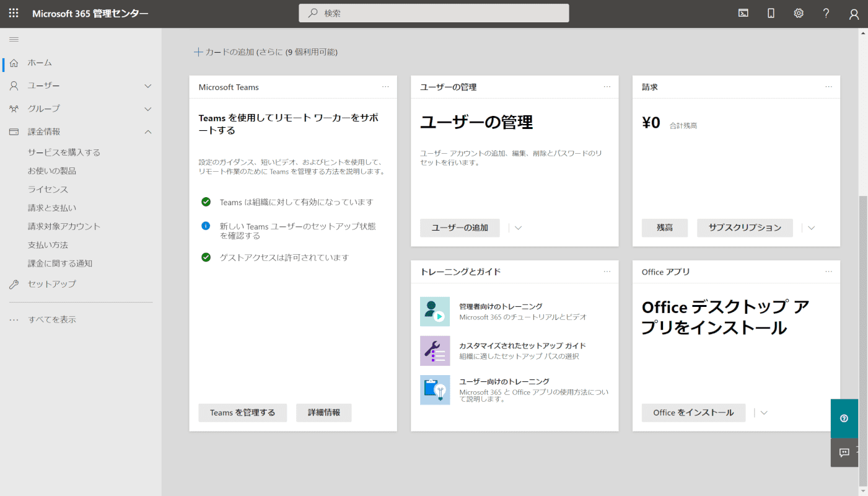Click the scrollbar up arrow
The width and height of the screenshot is (868, 496).
(x=863, y=33)
